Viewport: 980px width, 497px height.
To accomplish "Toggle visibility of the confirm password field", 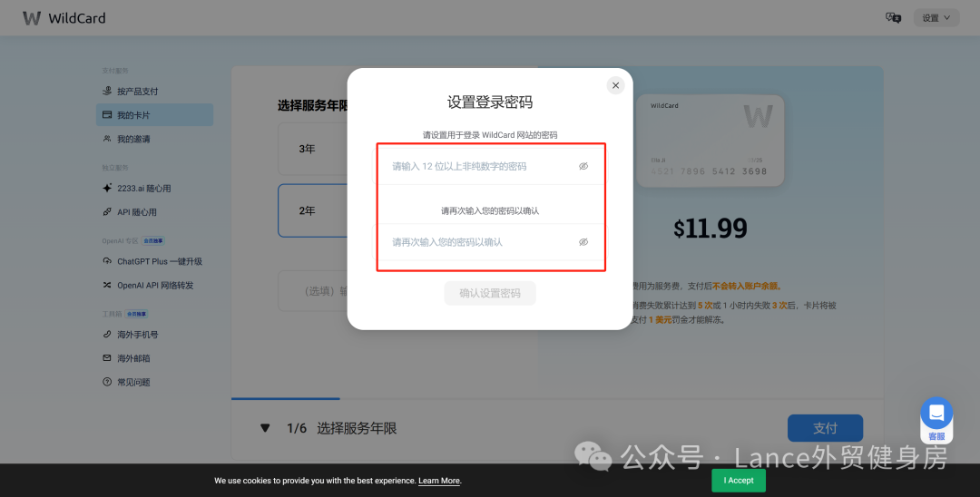I will (x=583, y=242).
